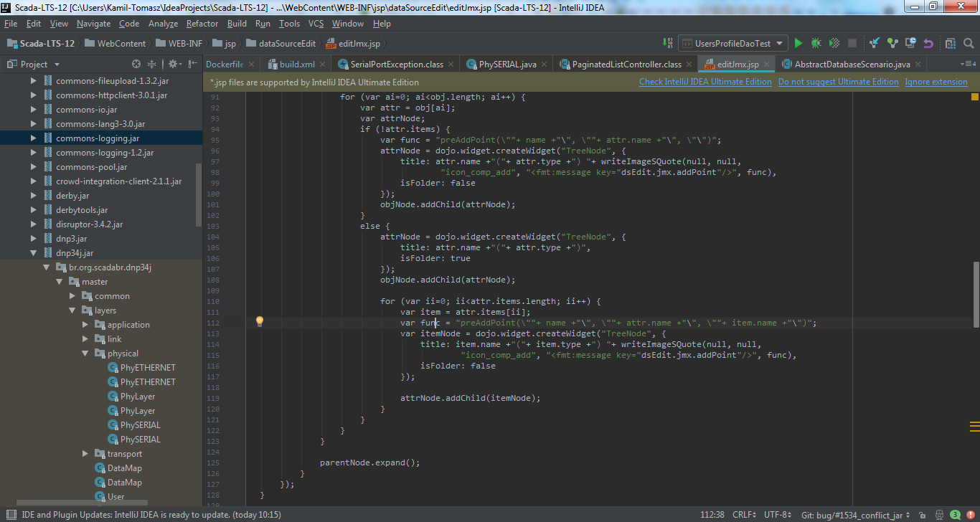Open the VCS menu

click(x=315, y=23)
